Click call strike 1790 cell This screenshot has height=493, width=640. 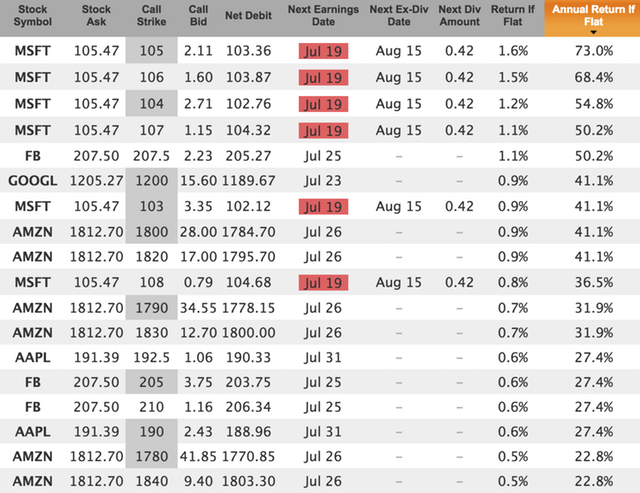pyautogui.click(x=151, y=307)
